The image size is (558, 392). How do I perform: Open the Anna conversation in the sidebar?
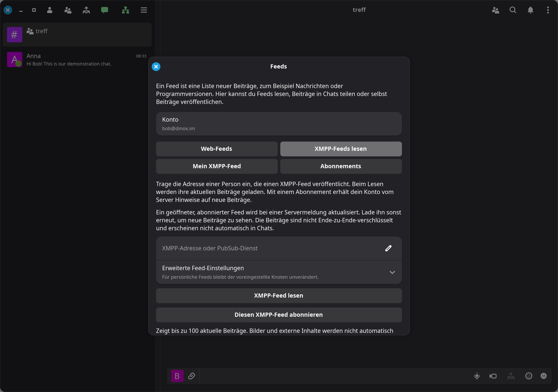click(77, 59)
